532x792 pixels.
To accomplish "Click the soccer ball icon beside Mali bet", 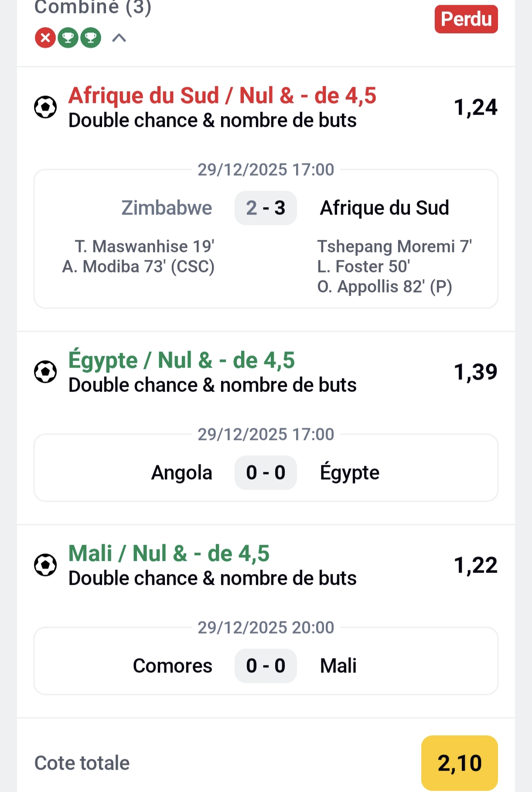I will click(x=45, y=565).
